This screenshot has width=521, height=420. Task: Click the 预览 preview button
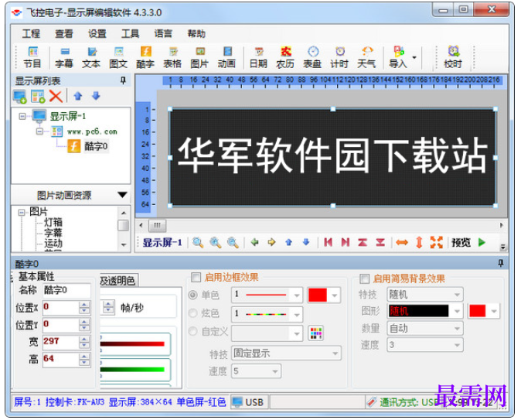pyautogui.click(x=461, y=242)
